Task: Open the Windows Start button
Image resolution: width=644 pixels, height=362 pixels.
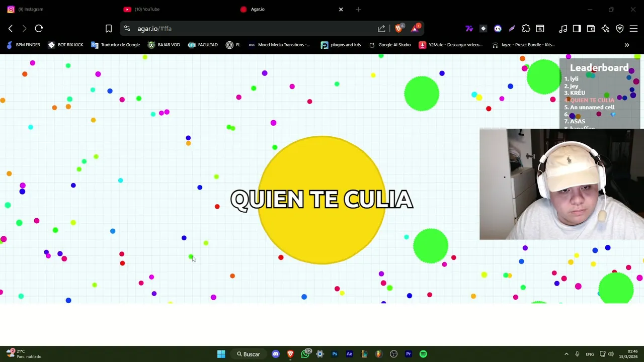Action: coord(221,354)
